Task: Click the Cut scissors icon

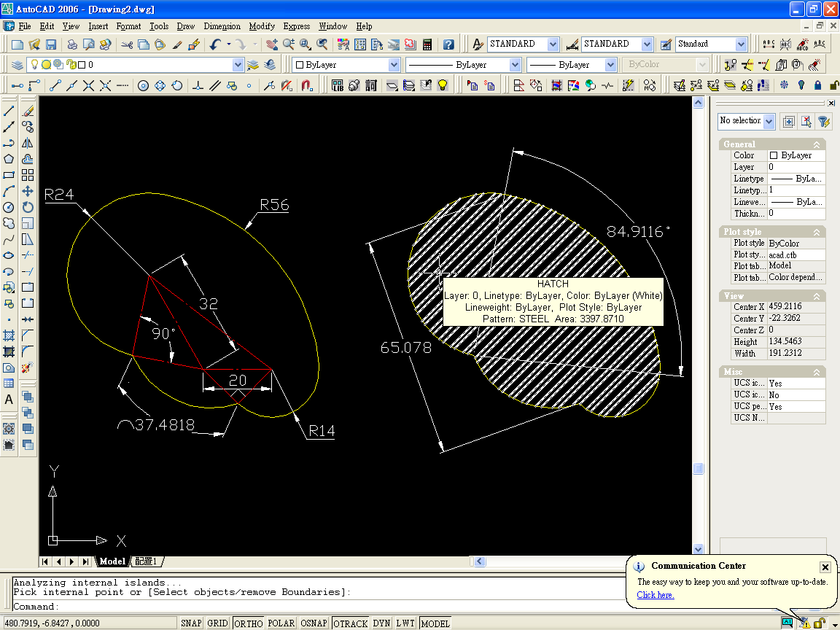Action: pos(127,44)
